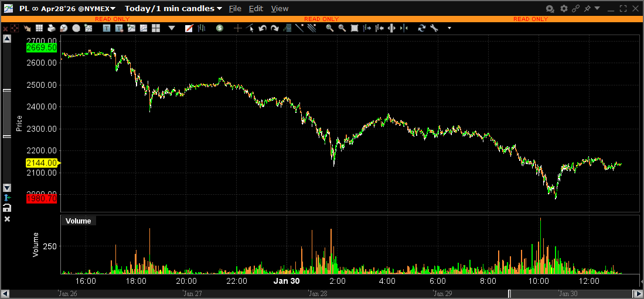
Task: Click the zoom in magnifier icon
Action: [x=330, y=28]
